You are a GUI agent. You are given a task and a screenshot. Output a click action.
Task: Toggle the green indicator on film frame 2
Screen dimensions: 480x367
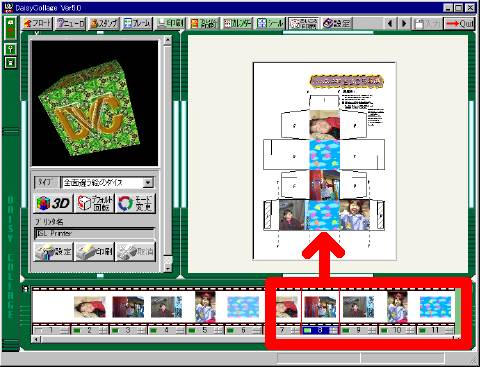77,330
